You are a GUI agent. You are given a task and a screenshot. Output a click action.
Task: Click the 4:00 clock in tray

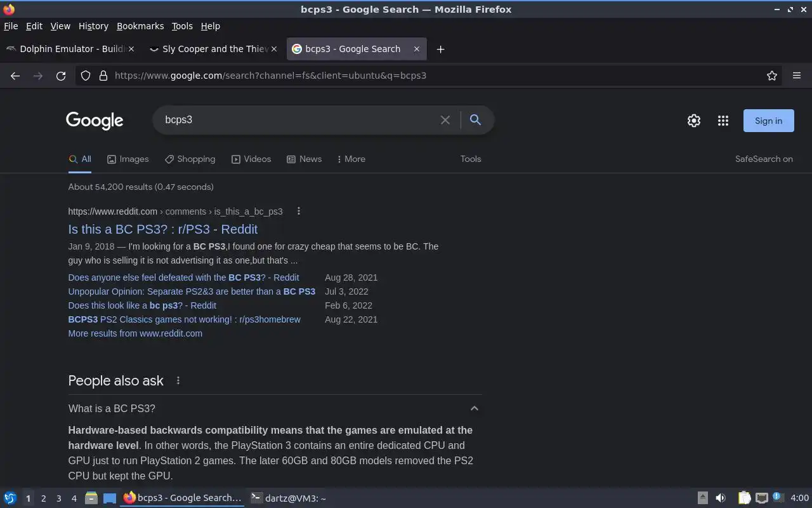click(799, 498)
